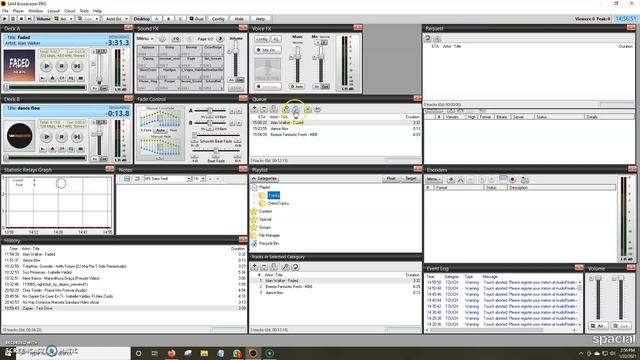The width and height of the screenshot is (640, 360).
Task: Toggle Mic On in Voice FX
Action: pos(267,50)
